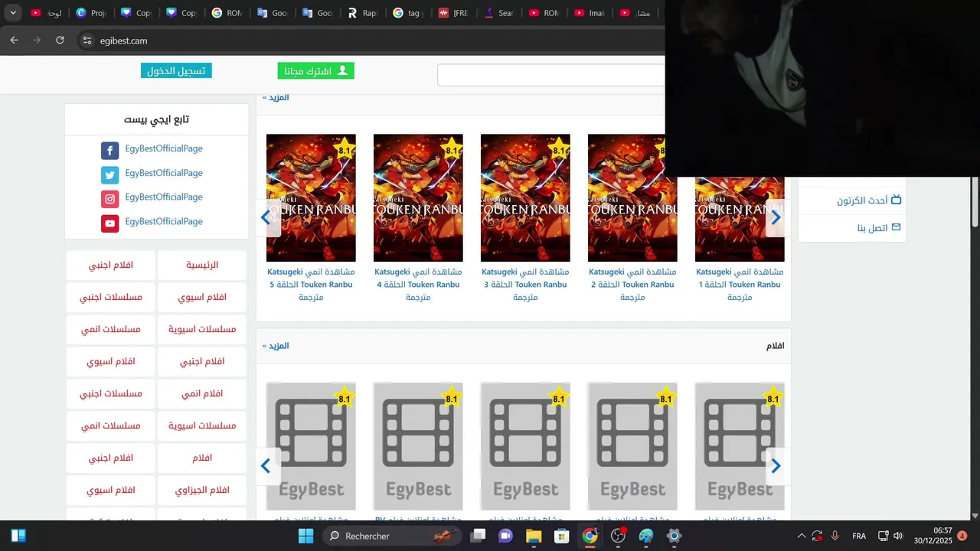This screenshot has width=980, height=551.
Task: Open the Twitter icon for EgyBestOfficialPage
Action: coord(110,175)
